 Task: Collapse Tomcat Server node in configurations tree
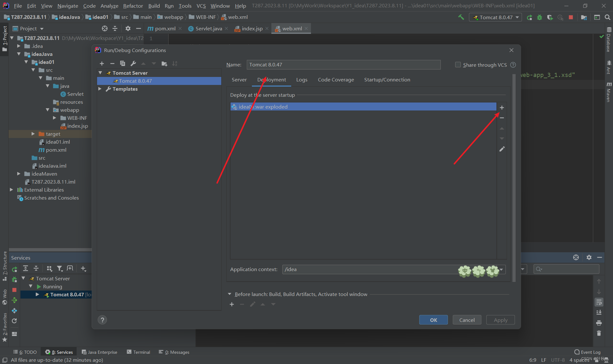pyautogui.click(x=101, y=73)
